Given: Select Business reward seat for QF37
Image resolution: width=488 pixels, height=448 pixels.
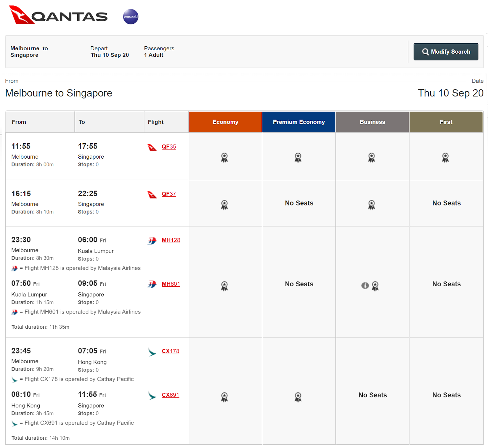Looking at the screenshot, I should (371, 205).
